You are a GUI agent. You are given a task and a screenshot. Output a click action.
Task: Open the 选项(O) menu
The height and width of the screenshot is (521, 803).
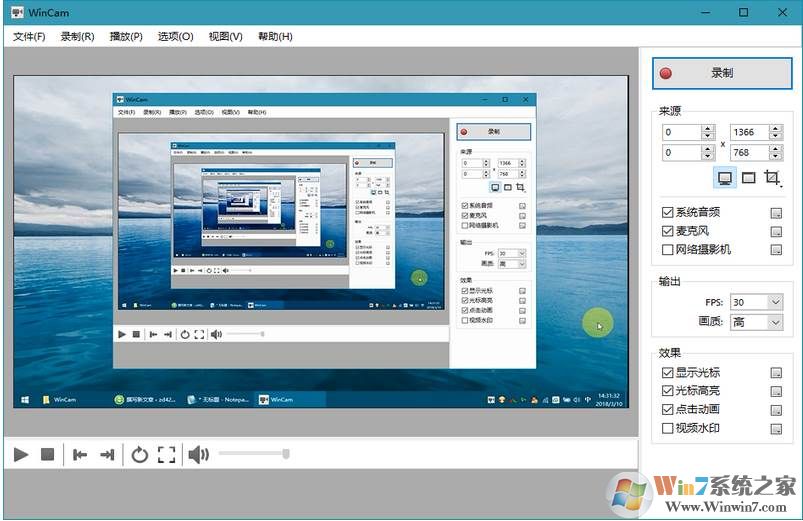coord(175,37)
